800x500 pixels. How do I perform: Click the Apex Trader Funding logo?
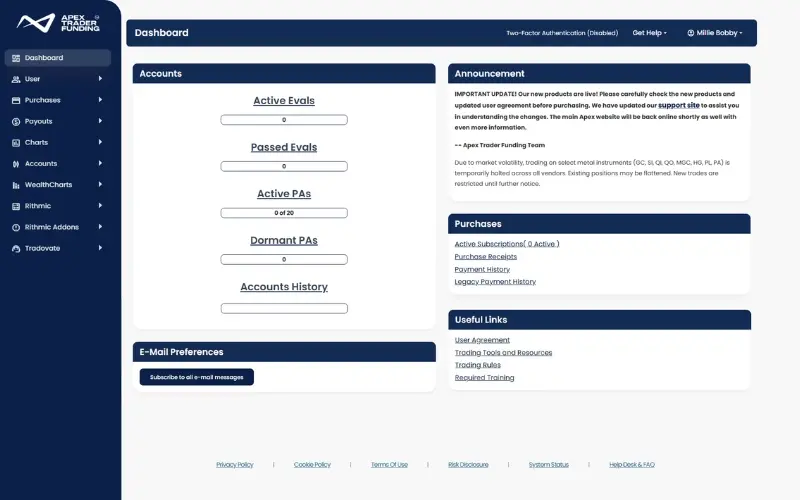point(58,23)
